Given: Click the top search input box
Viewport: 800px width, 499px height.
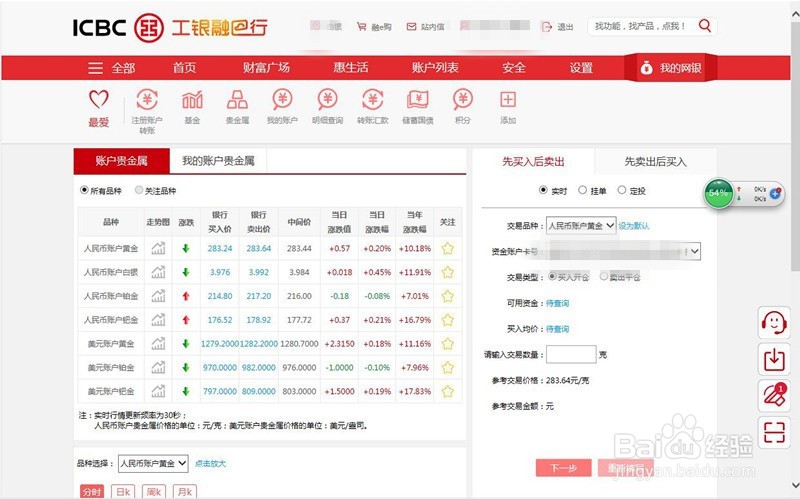Looking at the screenshot, I should [642, 26].
